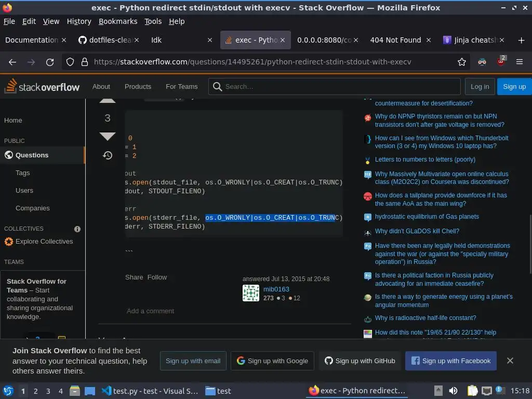Sign up with Facebook
This screenshot has height=399, width=532.
[451, 361]
